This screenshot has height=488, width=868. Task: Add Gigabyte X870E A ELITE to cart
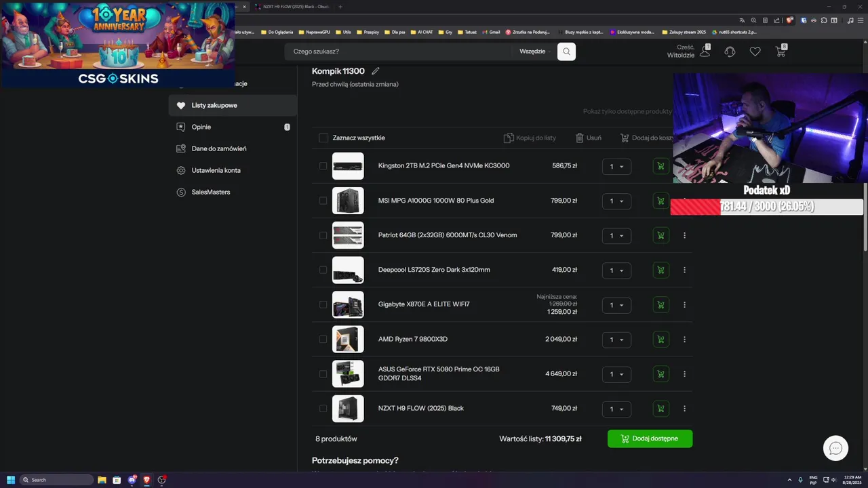[x=660, y=304]
